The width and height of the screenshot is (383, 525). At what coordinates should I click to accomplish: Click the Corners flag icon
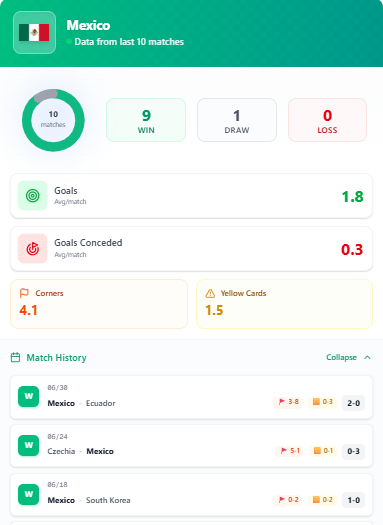coord(24,293)
